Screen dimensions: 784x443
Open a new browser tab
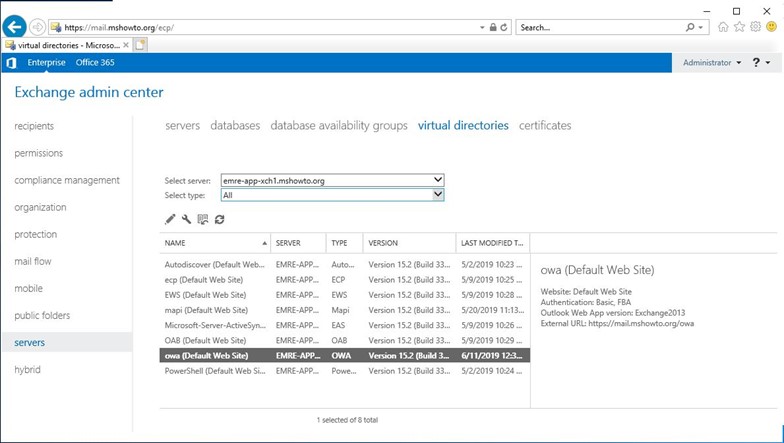point(140,45)
